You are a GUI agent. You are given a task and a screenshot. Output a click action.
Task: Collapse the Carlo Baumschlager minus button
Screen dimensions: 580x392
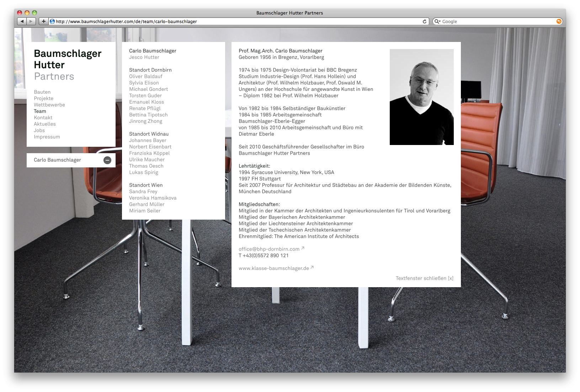(107, 160)
